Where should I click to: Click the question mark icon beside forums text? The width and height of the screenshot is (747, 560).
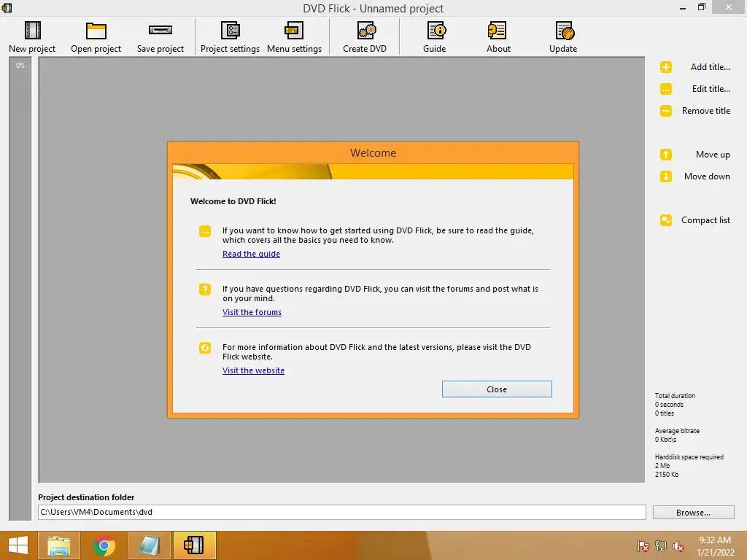(205, 289)
